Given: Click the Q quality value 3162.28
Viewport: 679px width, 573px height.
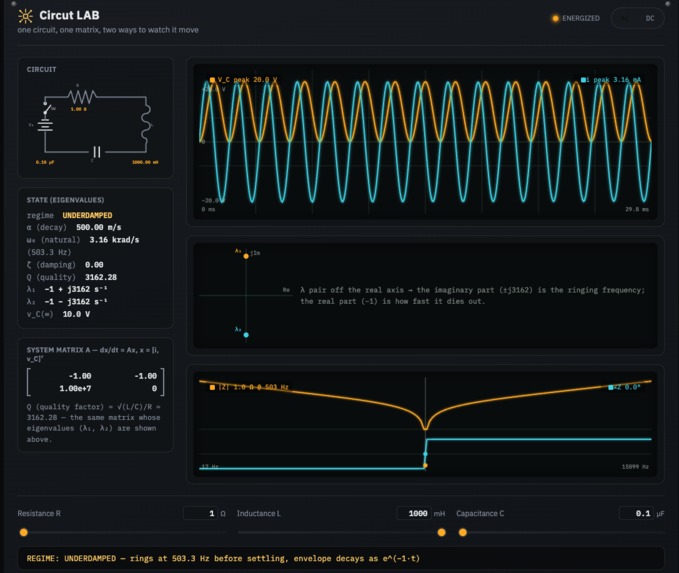Looking at the screenshot, I should [x=101, y=277].
